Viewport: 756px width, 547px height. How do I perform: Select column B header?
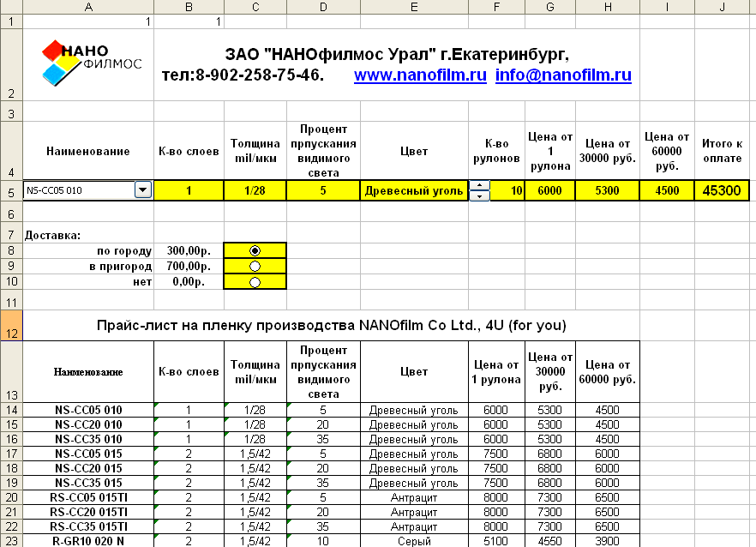(x=189, y=7)
